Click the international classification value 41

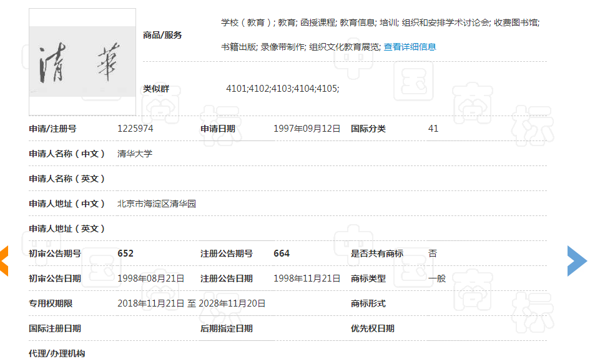(433, 128)
